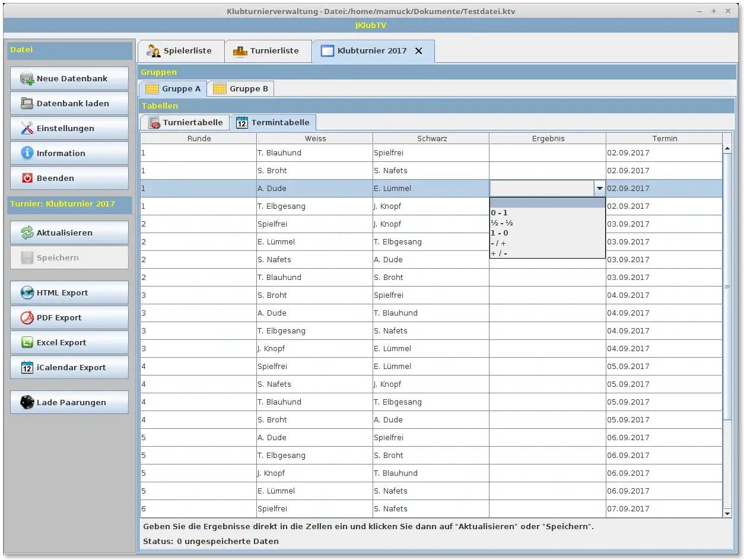The image size is (744, 560).
Task: Open the Gruppe B tab
Action: (x=241, y=89)
